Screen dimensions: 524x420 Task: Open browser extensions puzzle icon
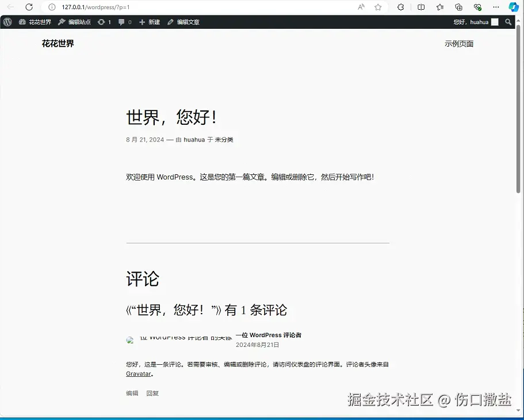coord(401,7)
